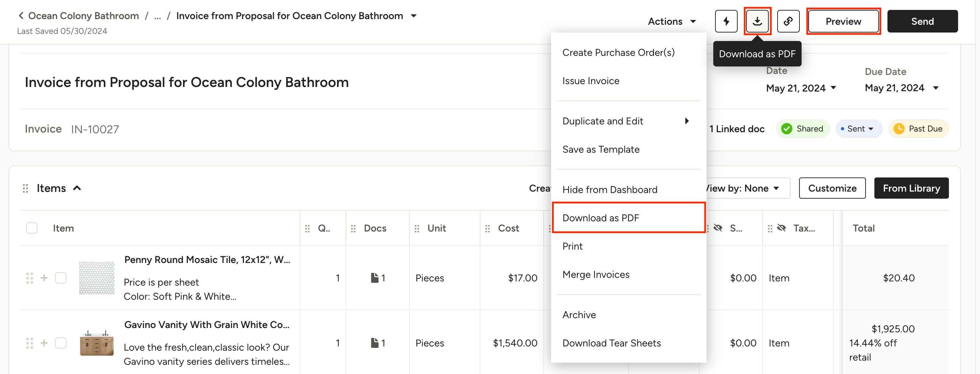Select the Gavino Vanity row checkbox

(x=61, y=343)
